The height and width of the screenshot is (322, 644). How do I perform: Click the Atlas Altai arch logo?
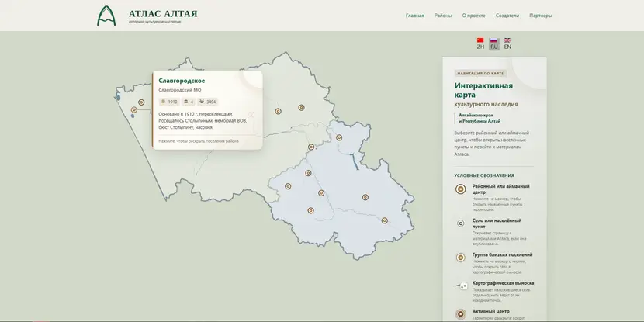point(106,16)
